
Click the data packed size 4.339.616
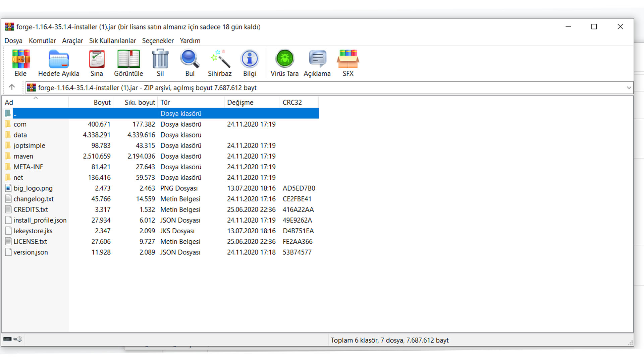141,135
